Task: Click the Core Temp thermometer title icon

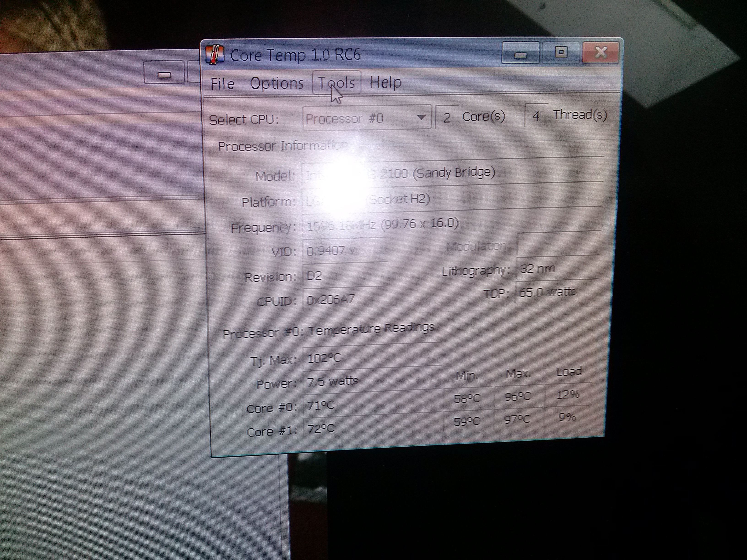Action: (x=214, y=55)
